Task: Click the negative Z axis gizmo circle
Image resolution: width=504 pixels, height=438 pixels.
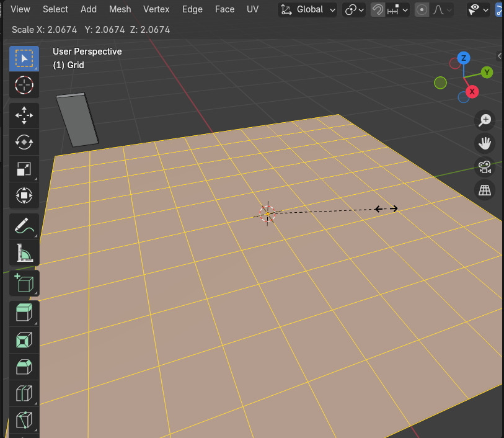Action: click(x=464, y=97)
